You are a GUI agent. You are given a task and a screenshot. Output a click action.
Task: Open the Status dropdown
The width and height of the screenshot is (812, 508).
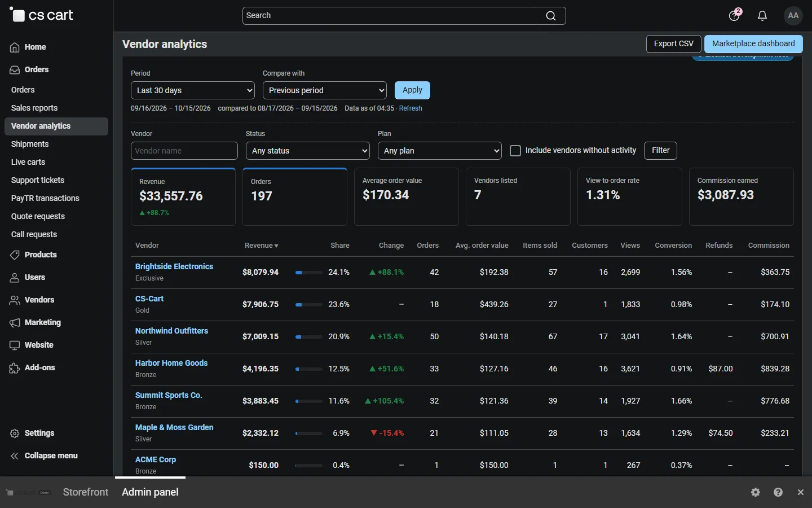click(x=308, y=151)
